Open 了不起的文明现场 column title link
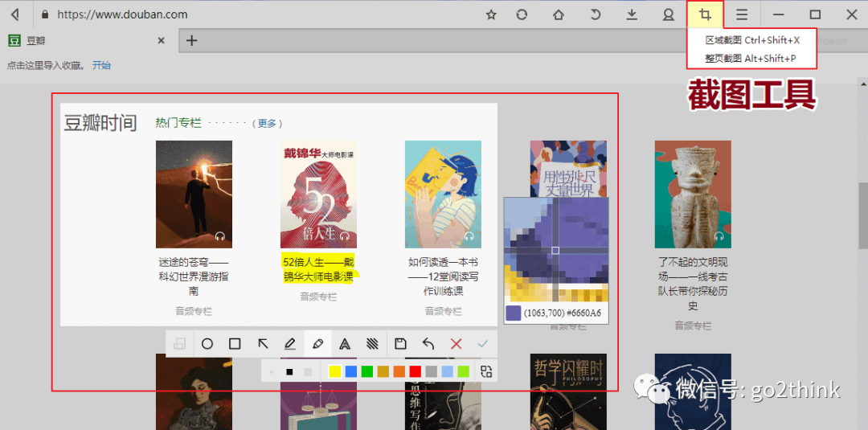 pos(693,282)
